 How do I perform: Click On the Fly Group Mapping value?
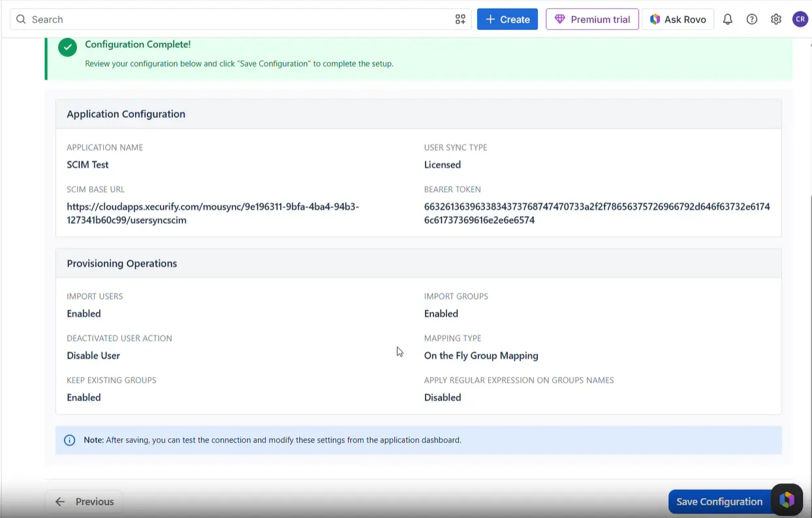481,356
